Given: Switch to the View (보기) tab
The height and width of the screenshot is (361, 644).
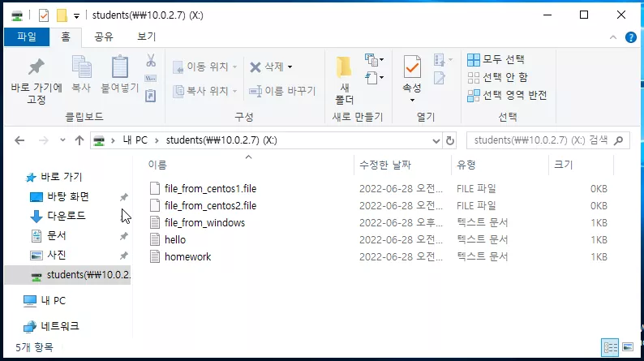Looking at the screenshot, I should tap(146, 37).
